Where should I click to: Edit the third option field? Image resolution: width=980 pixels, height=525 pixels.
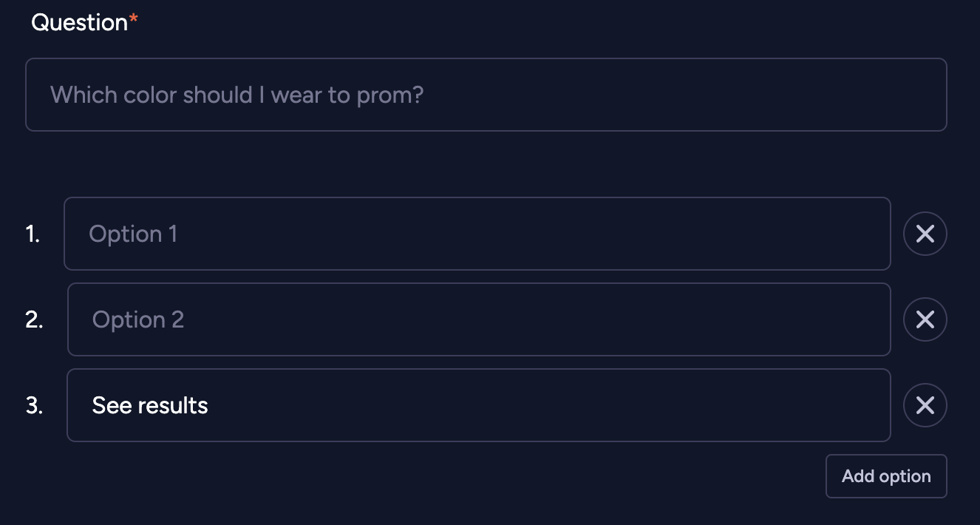click(479, 405)
